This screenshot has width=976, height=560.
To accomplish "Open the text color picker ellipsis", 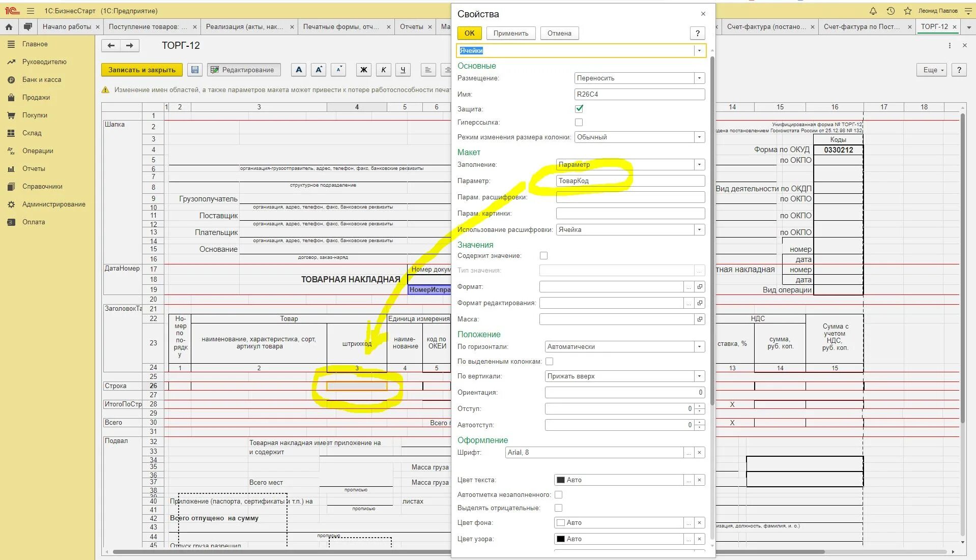I will point(688,480).
